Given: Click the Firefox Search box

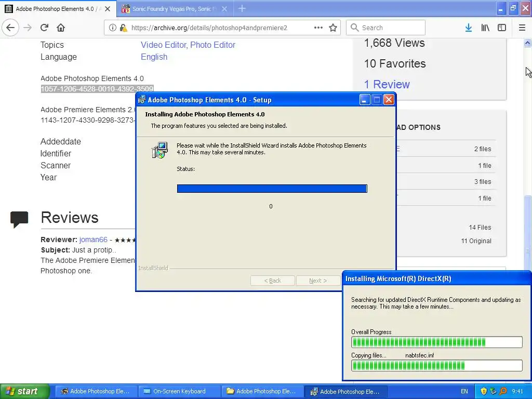Looking at the screenshot, I should point(386,28).
